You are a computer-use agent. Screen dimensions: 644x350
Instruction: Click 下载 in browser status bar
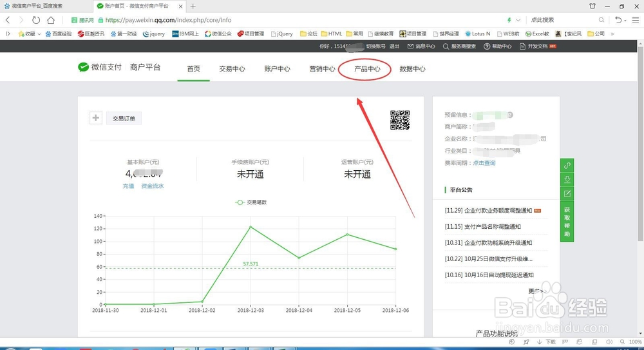coord(546,342)
